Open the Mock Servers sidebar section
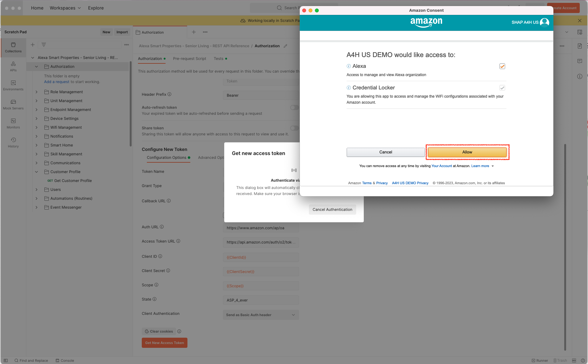Image resolution: width=588 pixels, height=364 pixels. pyautogui.click(x=13, y=105)
